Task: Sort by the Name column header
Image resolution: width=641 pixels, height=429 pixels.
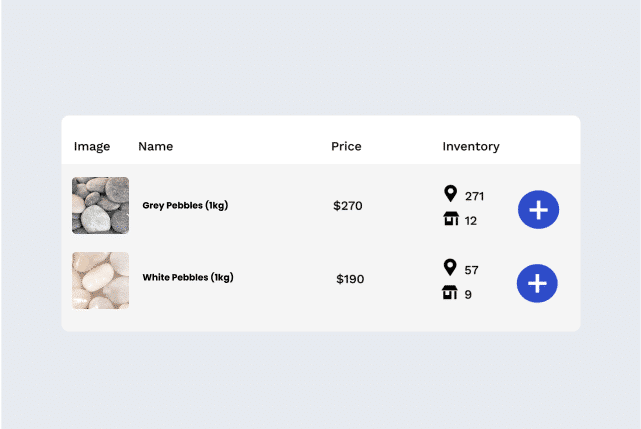Action: point(156,146)
